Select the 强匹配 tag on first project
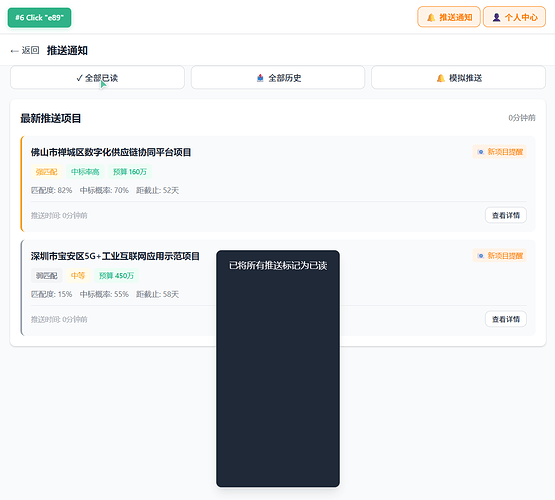Screen dimensions: 555x500 click(x=46, y=172)
